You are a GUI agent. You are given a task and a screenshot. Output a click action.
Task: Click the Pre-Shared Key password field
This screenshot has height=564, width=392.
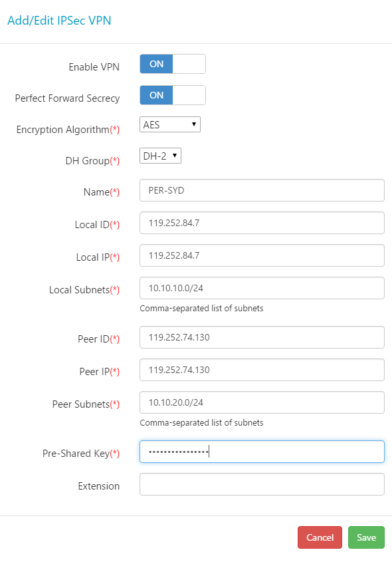(x=262, y=452)
